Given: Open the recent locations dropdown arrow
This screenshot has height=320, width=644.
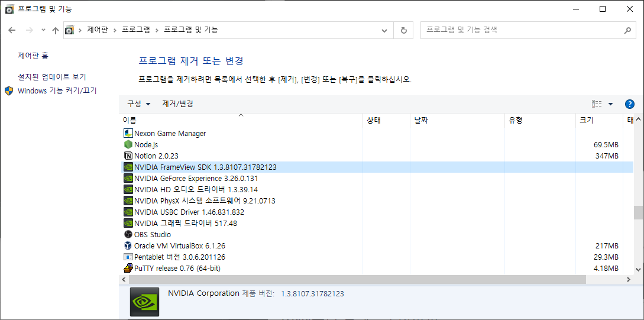Looking at the screenshot, I should [44, 30].
